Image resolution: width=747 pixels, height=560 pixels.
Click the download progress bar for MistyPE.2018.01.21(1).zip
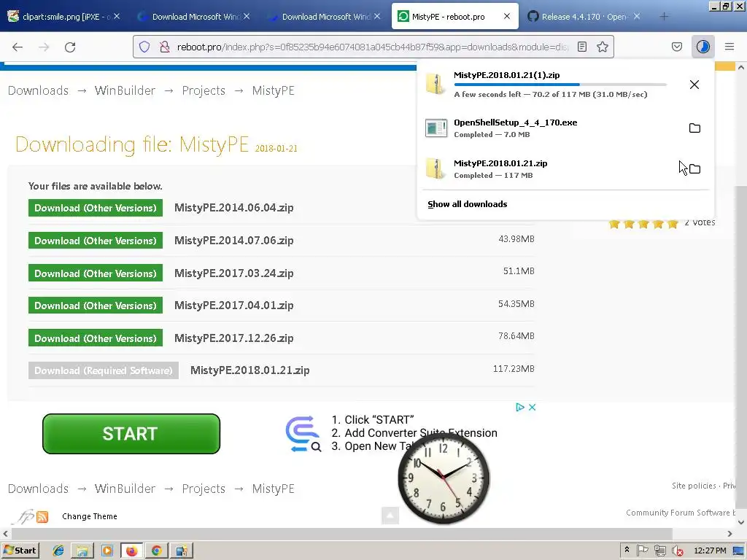(x=560, y=85)
